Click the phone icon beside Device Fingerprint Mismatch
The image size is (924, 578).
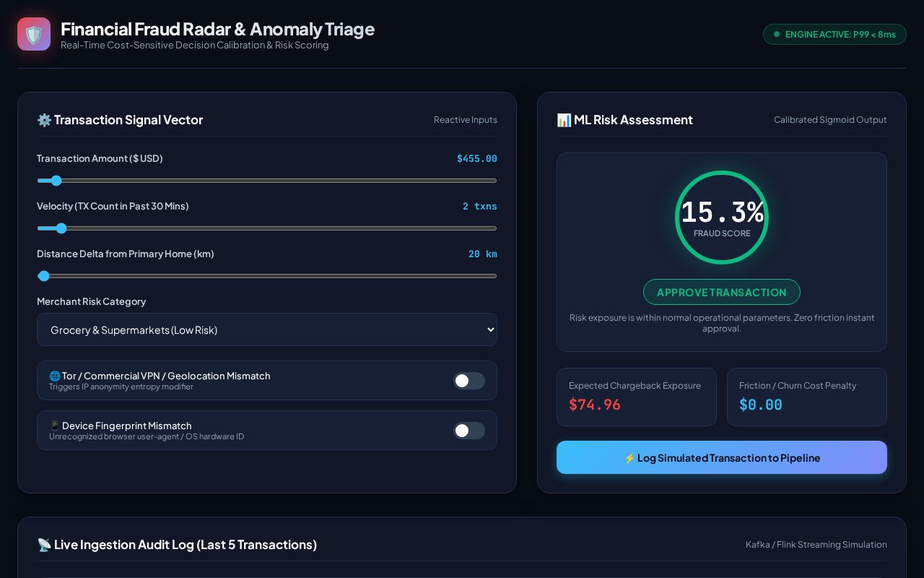(x=55, y=426)
